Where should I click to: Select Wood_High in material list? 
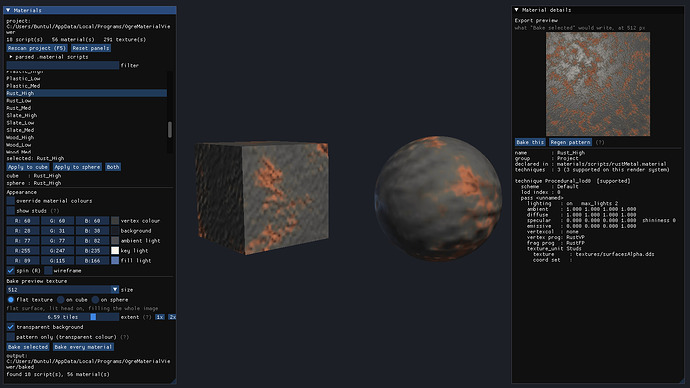(86, 137)
